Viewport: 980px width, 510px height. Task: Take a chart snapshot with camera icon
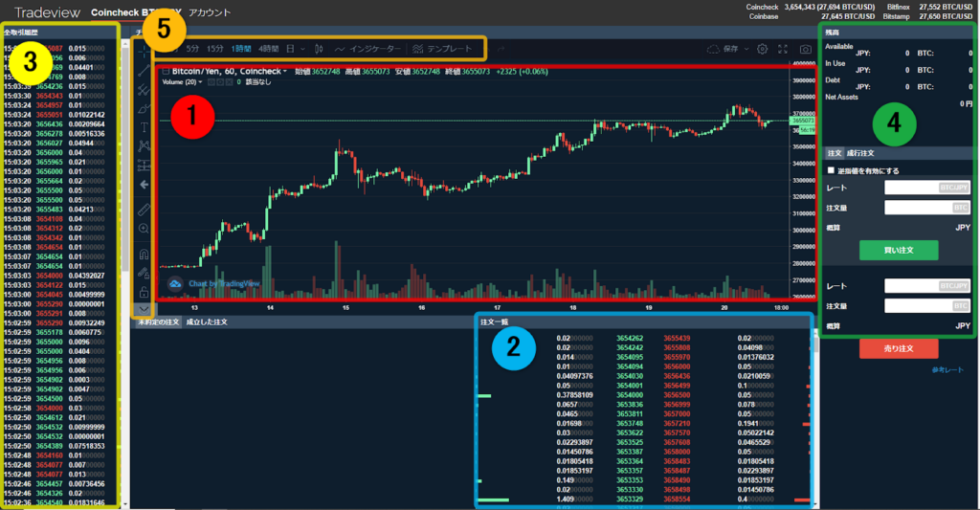tap(806, 49)
